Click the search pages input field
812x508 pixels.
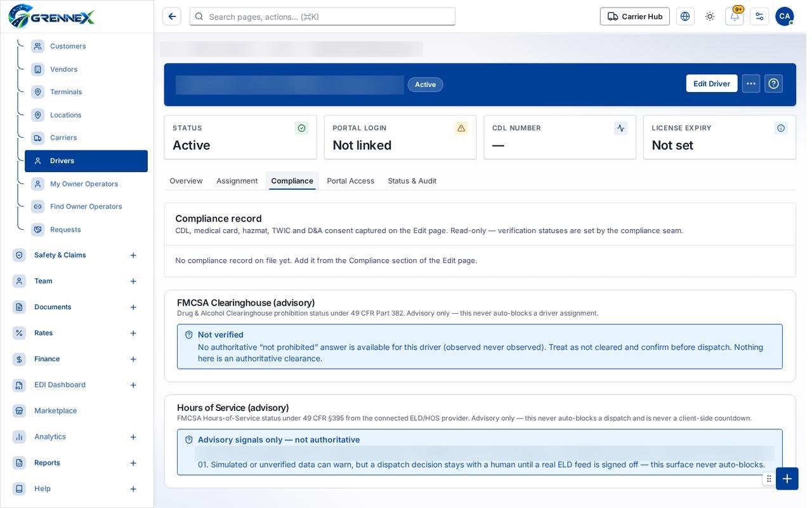tap(322, 17)
